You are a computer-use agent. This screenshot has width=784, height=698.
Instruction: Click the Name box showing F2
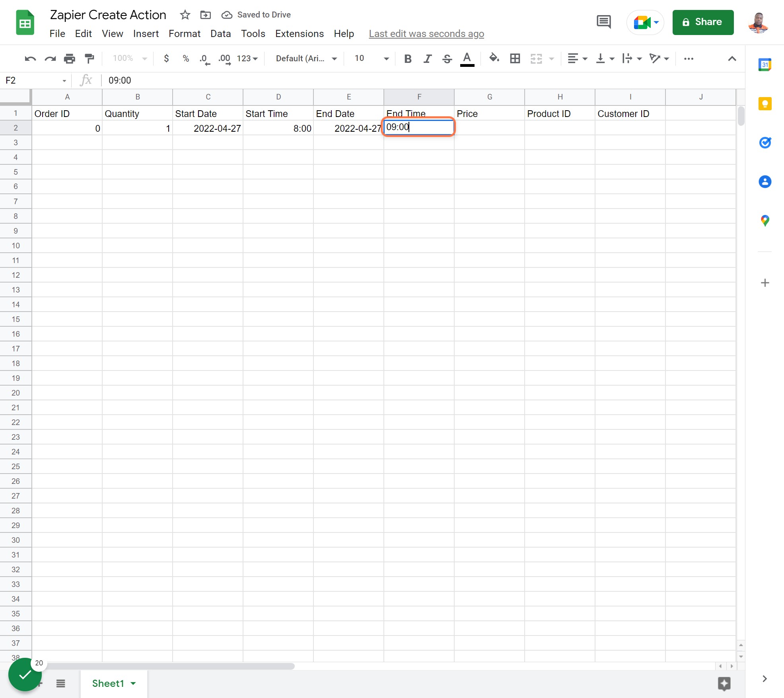coord(35,80)
